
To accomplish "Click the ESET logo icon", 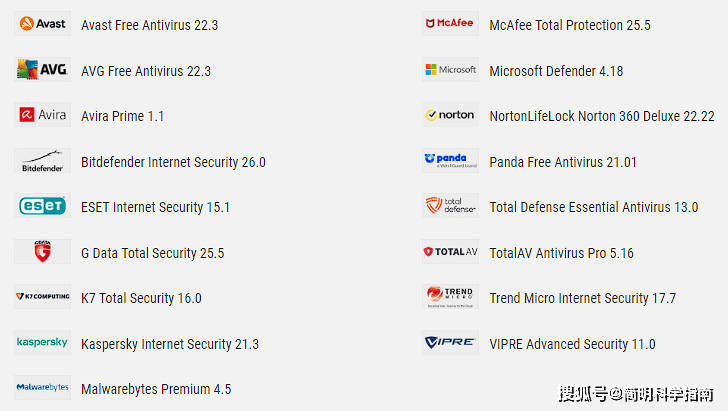I will pyautogui.click(x=42, y=206).
